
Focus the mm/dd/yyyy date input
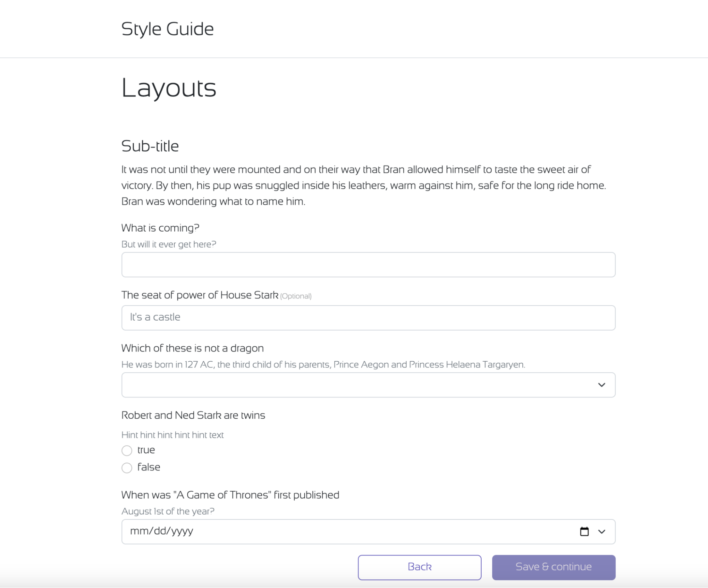pyautogui.click(x=162, y=531)
